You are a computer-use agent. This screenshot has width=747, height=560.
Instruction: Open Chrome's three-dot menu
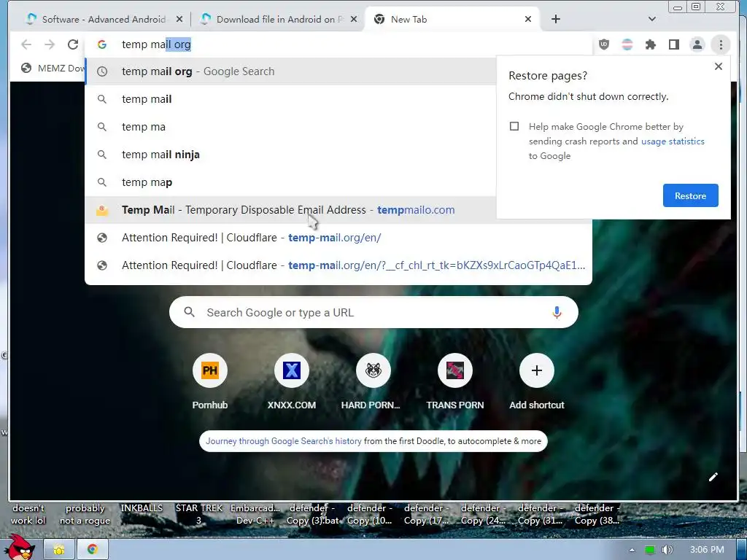pos(721,44)
